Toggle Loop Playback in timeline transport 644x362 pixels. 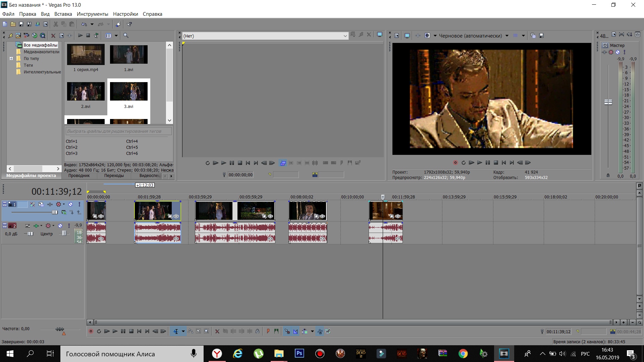(99, 331)
